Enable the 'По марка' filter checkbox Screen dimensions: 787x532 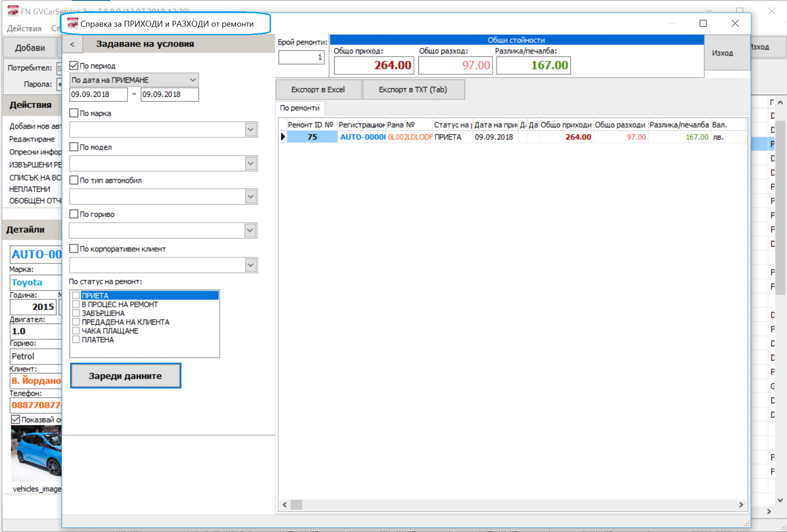point(74,113)
